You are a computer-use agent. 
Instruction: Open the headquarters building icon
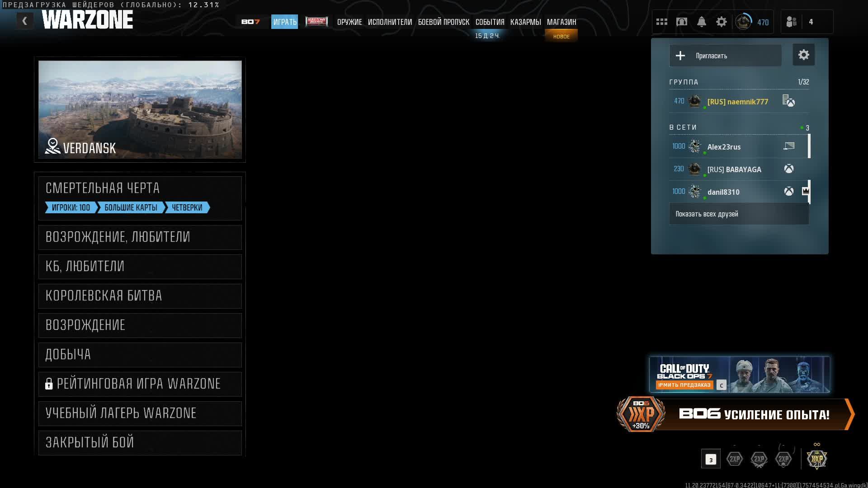682,22
